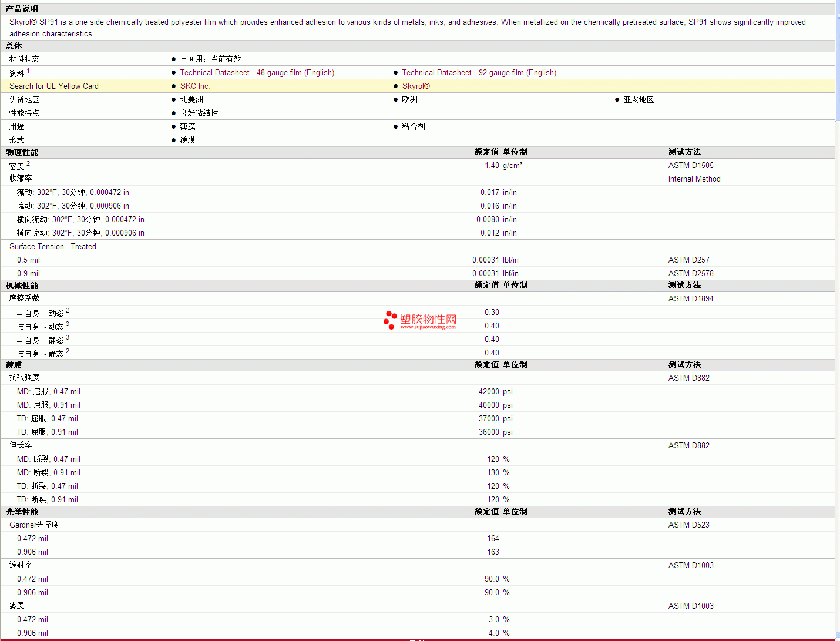Select the shrinkage value 0.0080
The width and height of the screenshot is (840, 641).
coord(488,220)
